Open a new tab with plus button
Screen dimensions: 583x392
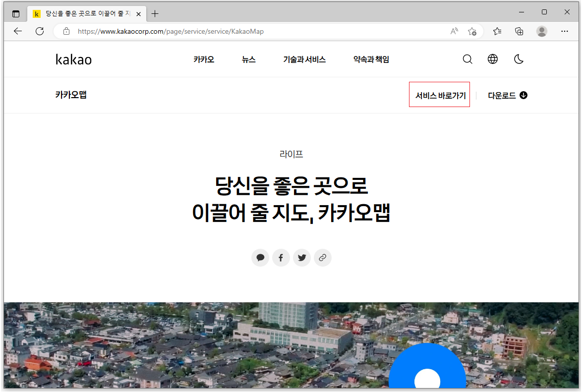(x=155, y=14)
